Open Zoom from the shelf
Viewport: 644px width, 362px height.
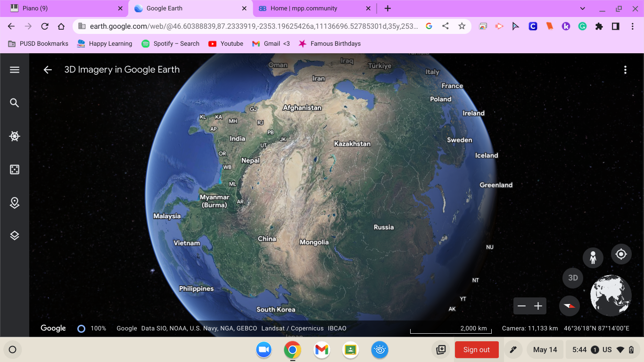click(264, 350)
